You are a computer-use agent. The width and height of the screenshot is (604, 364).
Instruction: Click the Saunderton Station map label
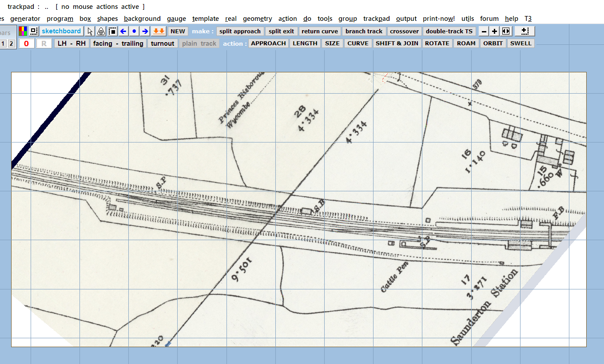(485, 307)
